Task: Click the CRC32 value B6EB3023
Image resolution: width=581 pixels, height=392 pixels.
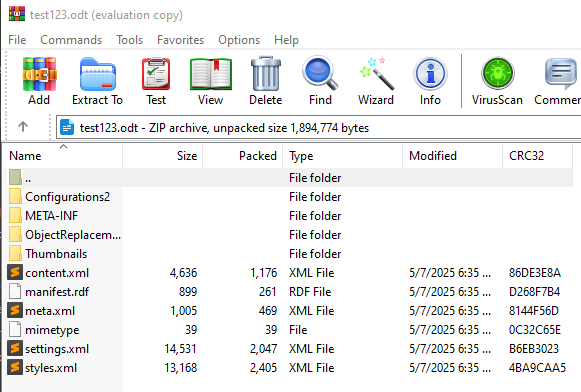Action: point(534,349)
